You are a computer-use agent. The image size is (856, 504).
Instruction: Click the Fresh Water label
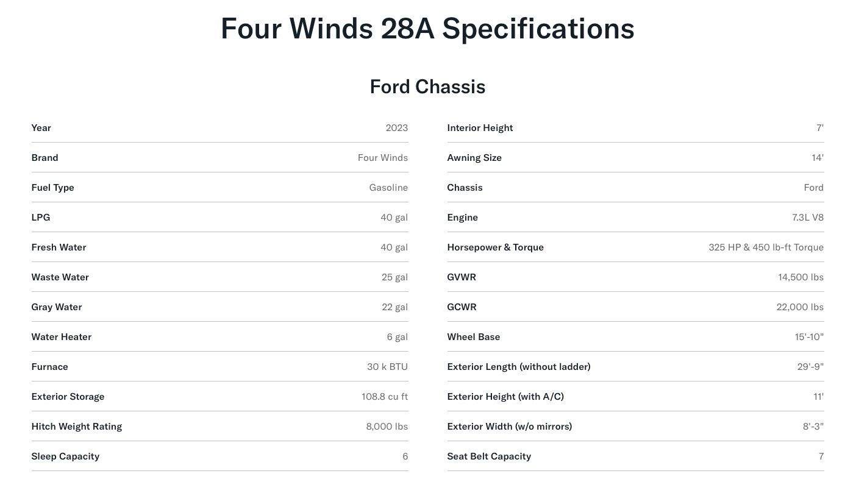click(59, 247)
